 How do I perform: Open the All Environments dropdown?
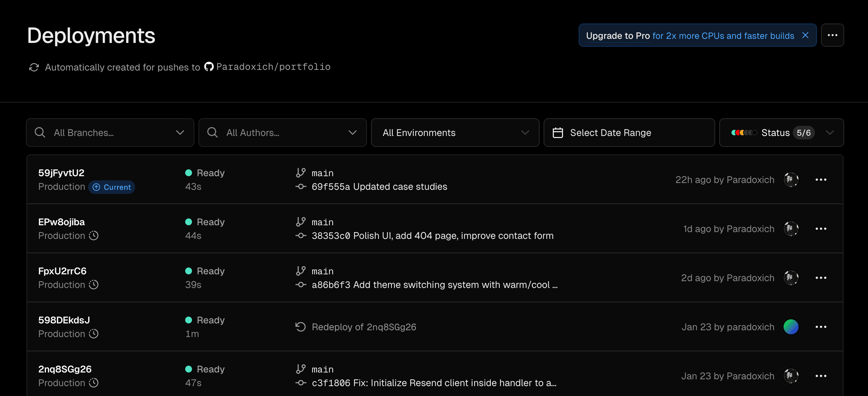[x=455, y=133]
